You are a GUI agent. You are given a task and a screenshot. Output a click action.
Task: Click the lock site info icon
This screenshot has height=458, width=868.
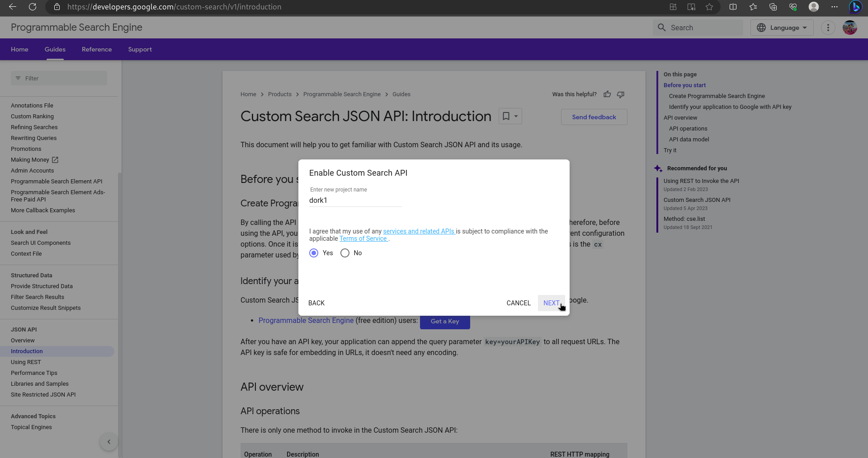point(57,7)
